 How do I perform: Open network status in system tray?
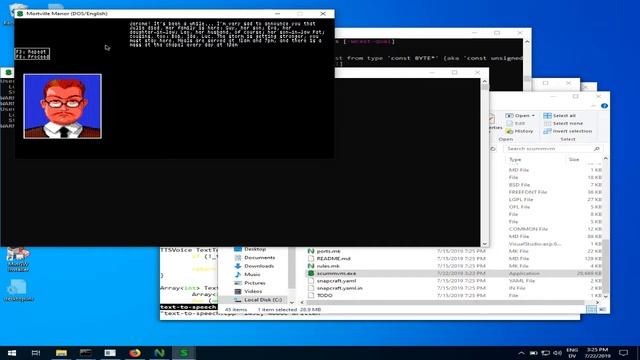(x=545, y=353)
